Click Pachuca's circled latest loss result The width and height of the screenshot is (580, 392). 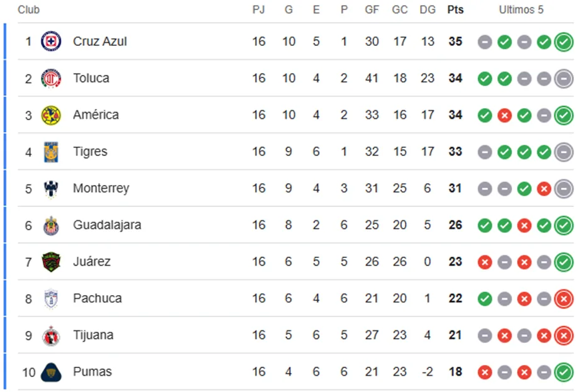coord(564,299)
